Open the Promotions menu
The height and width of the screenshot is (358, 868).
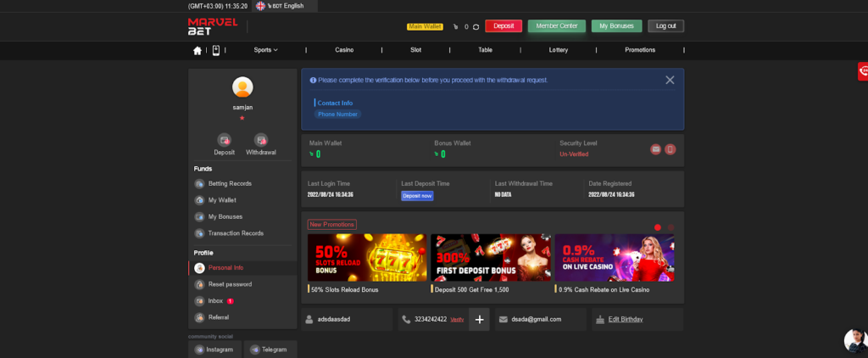click(640, 50)
